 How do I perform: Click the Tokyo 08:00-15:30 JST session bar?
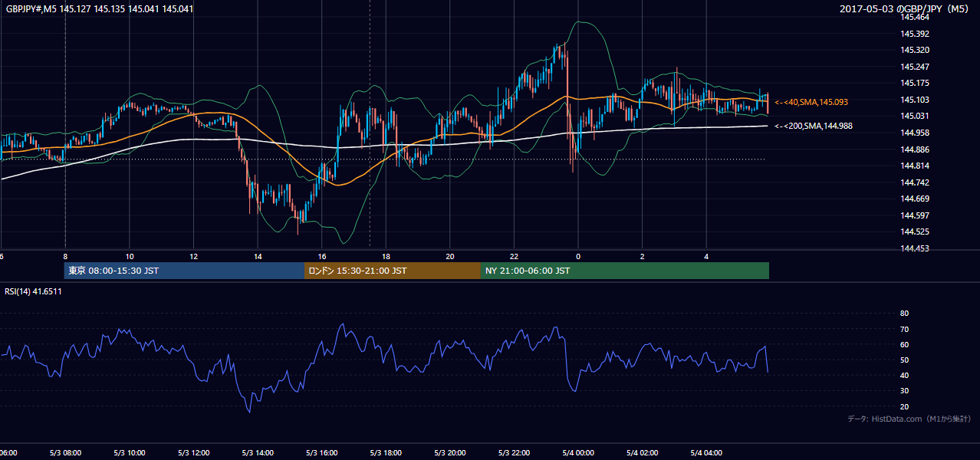184,271
